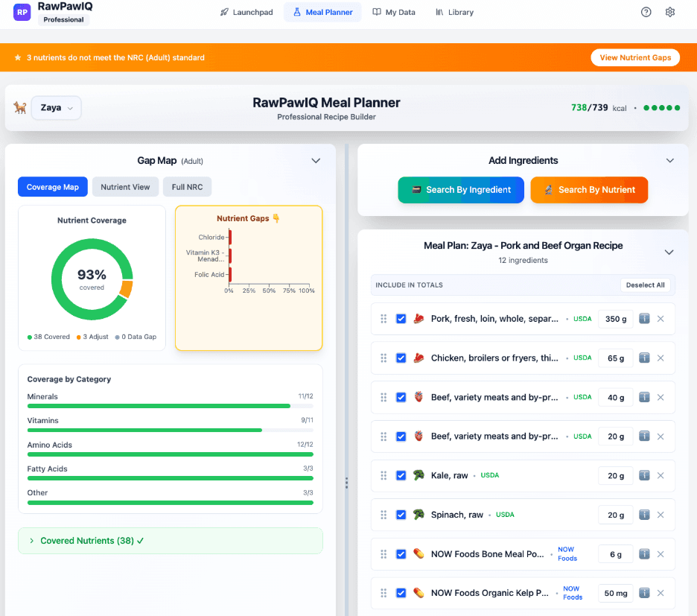Open info for 20 g Beef variety meats
697x616 pixels.
point(644,436)
